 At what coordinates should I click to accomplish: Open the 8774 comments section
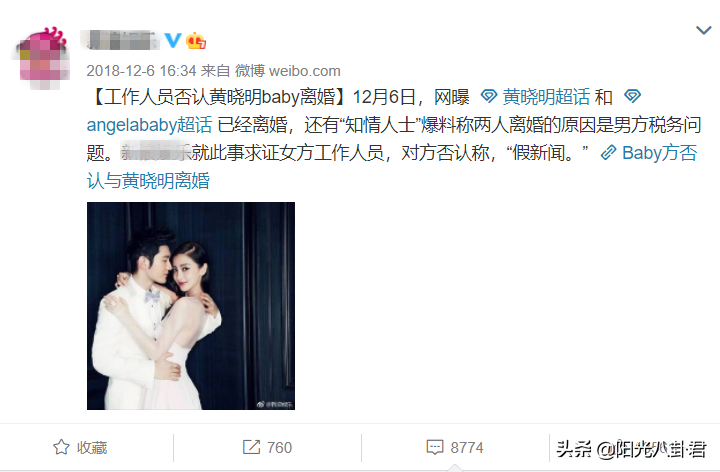(455, 447)
